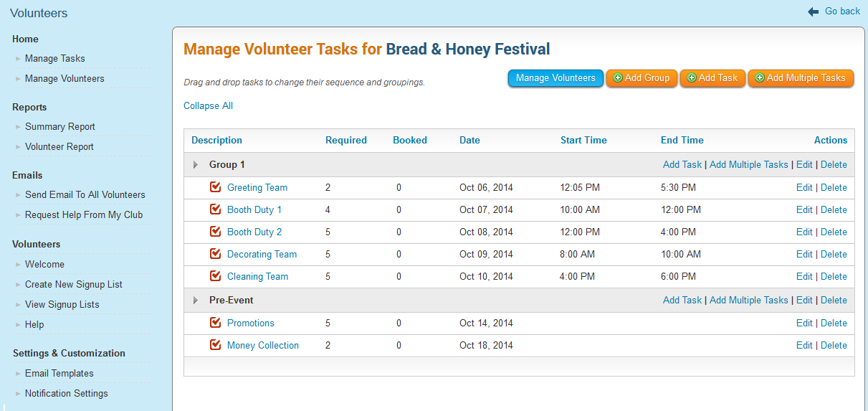868x411 pixels.
Task: Open Manage Volunteers in the sidebar
Action: pyautogui.click(x=65, y=79)
